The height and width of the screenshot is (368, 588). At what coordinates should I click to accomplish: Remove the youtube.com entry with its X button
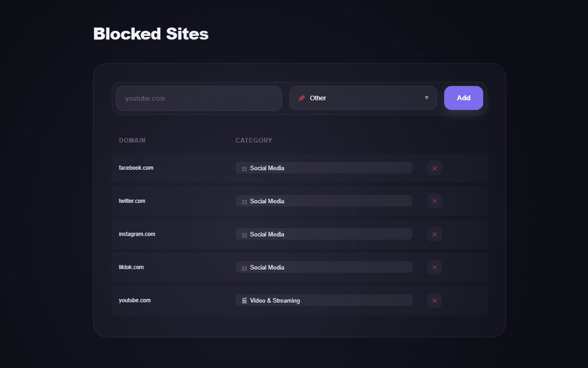click(434, 300)
